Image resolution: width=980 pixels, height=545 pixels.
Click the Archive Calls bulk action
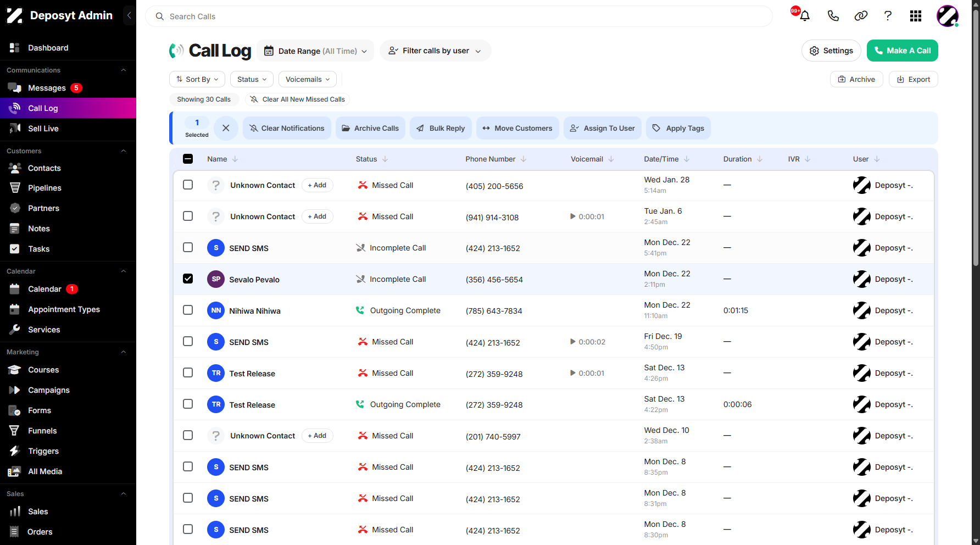(370, 128)
